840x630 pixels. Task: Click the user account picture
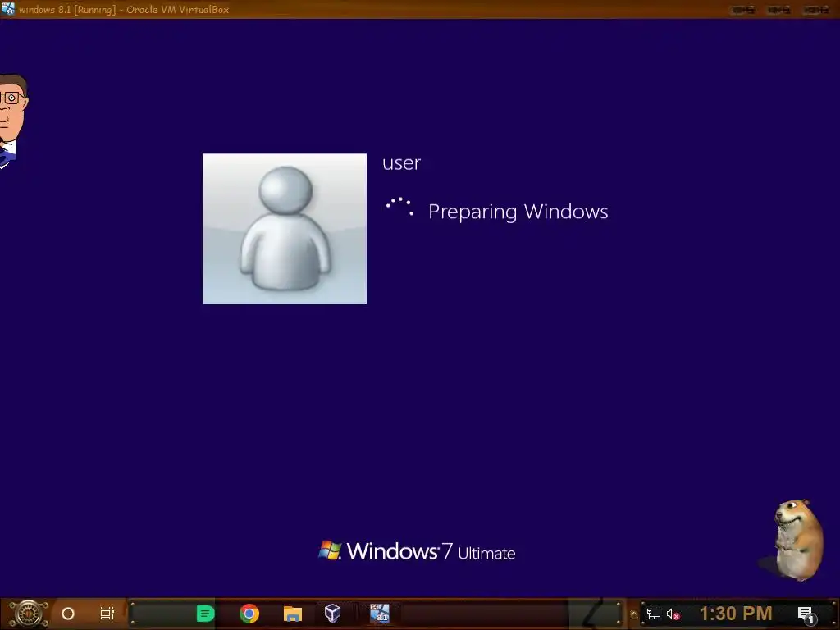tap(285, 229)
